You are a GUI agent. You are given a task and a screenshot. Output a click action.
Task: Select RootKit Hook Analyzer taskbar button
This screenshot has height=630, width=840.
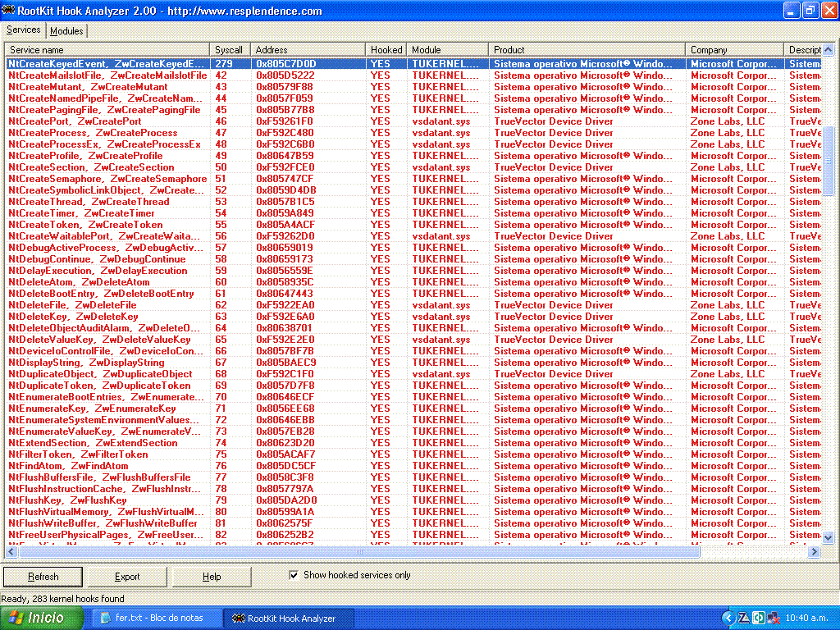tap(288, 619)
